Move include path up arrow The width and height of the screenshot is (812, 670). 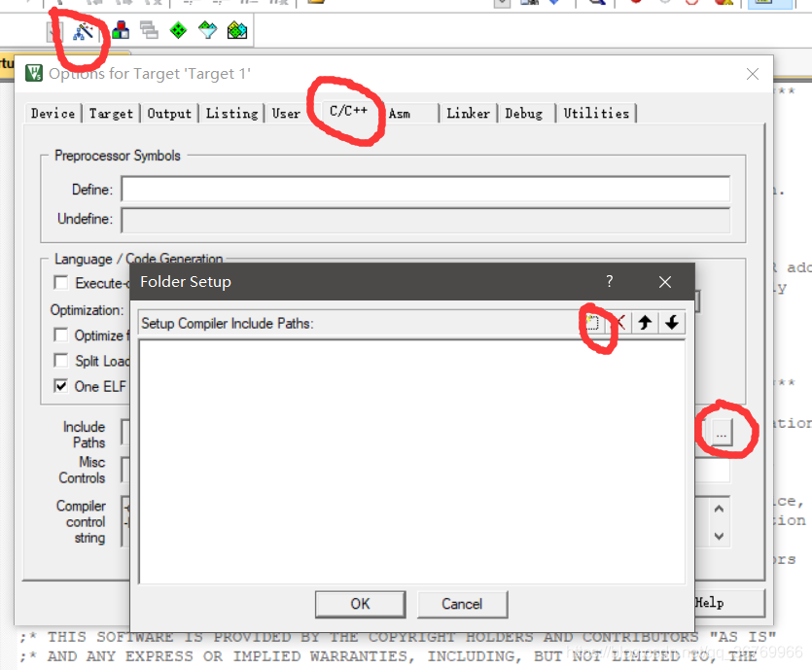[646, 323]
